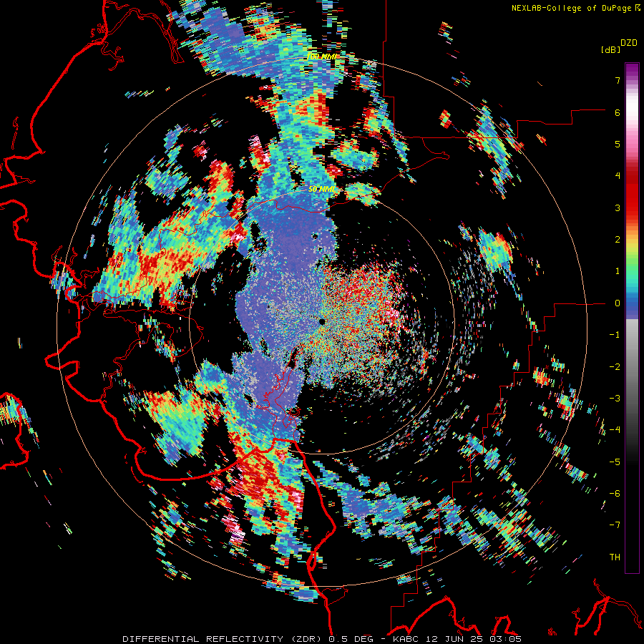Screen dimensions: 644x644
Task: Select the -4 tick label on the scale
Action: [615, 430]
